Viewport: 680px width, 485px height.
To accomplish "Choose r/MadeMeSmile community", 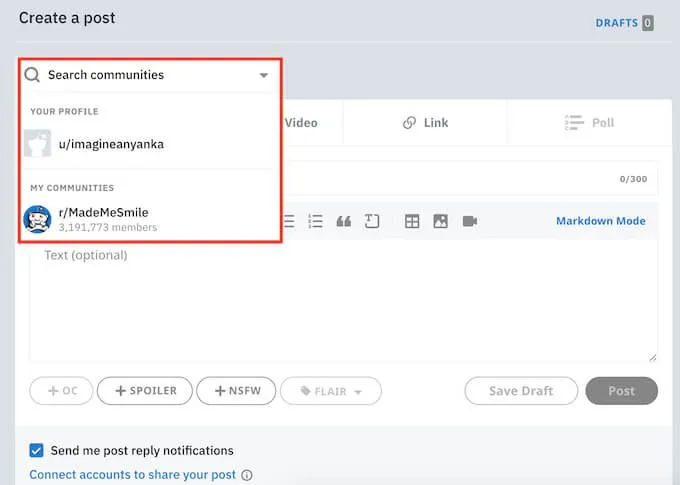I will (150, 219).
